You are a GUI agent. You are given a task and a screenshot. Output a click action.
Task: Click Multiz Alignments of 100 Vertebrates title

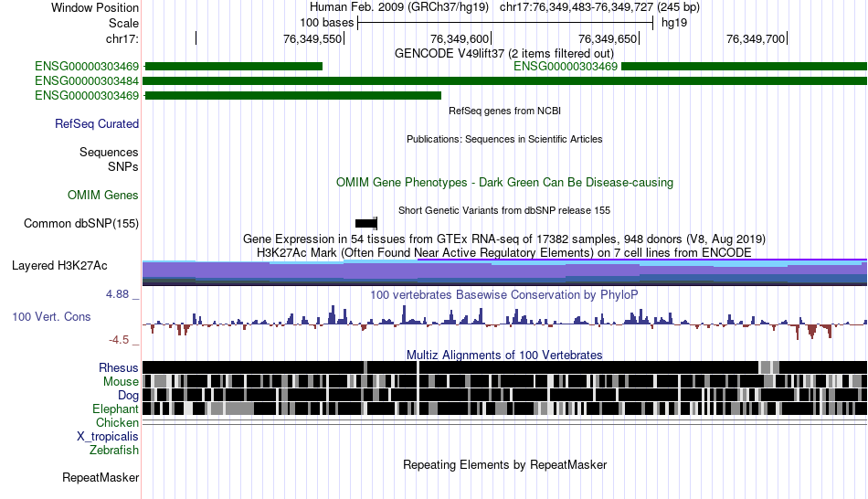504,355
